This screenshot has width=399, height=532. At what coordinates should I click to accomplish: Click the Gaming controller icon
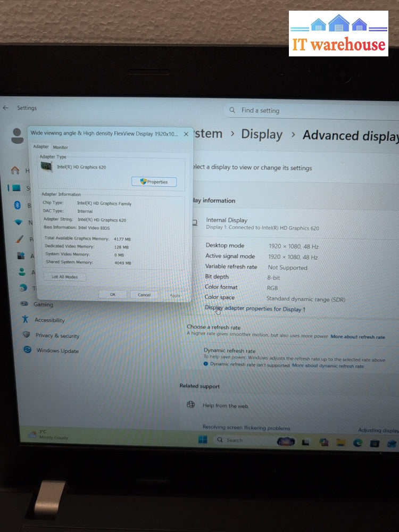(x=24, y=304)
